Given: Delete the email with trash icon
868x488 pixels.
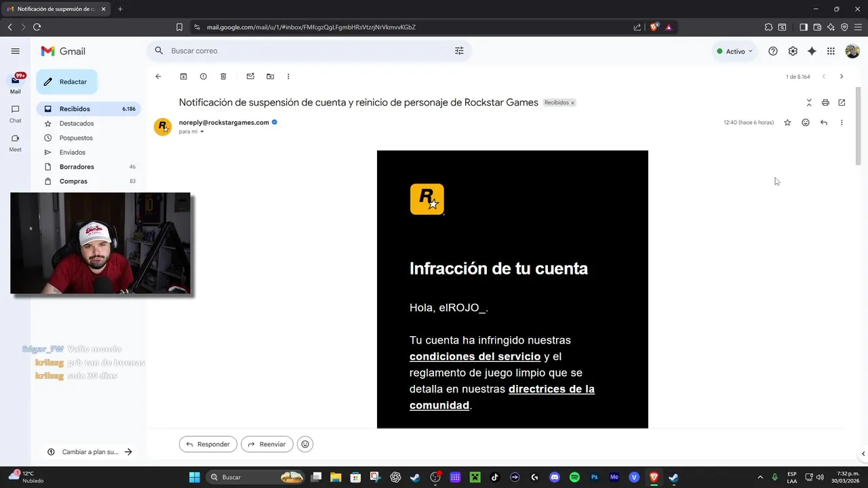Looking at the screenshot, I should tap(223, 77).
